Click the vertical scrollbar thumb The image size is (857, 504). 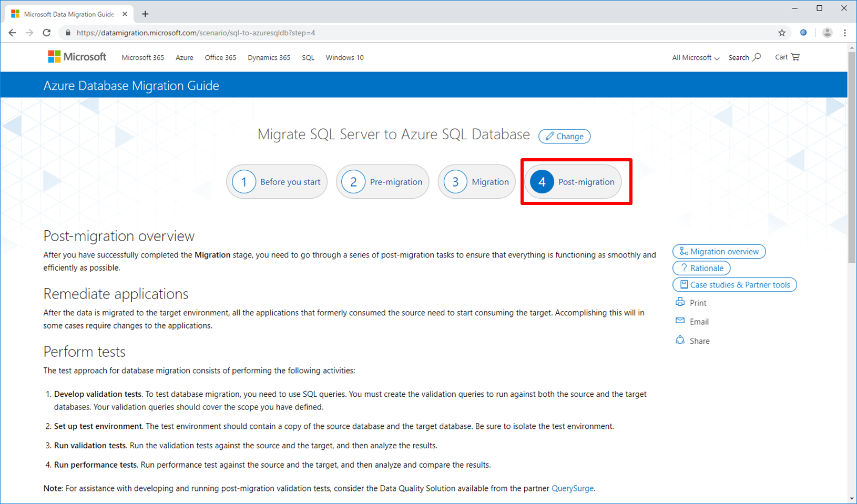click(852, 158)
